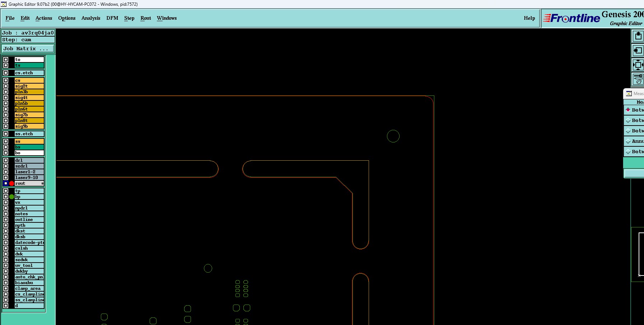The width and height of the screenshot is (644, 325).
Task: Select the 'Annu' measure radio option
Action: [x=628, y=141]
